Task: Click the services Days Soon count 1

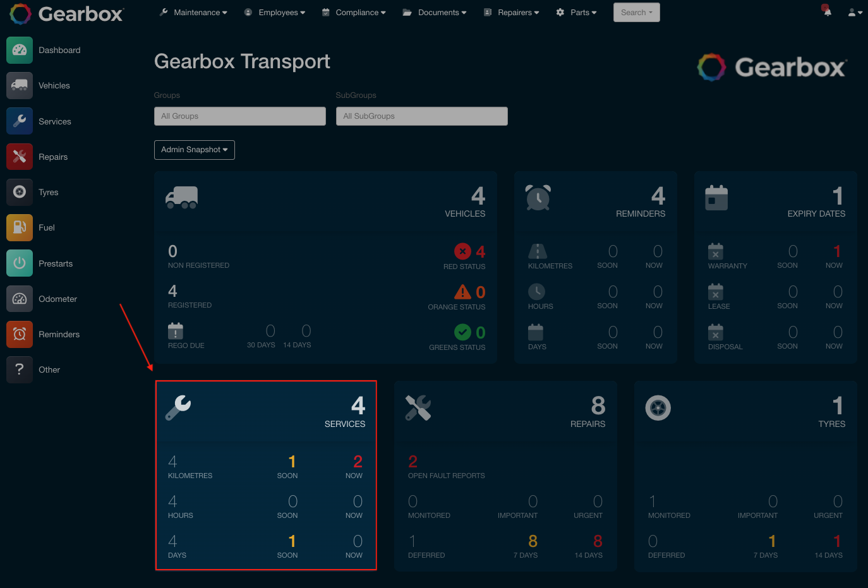Action: 292,541
